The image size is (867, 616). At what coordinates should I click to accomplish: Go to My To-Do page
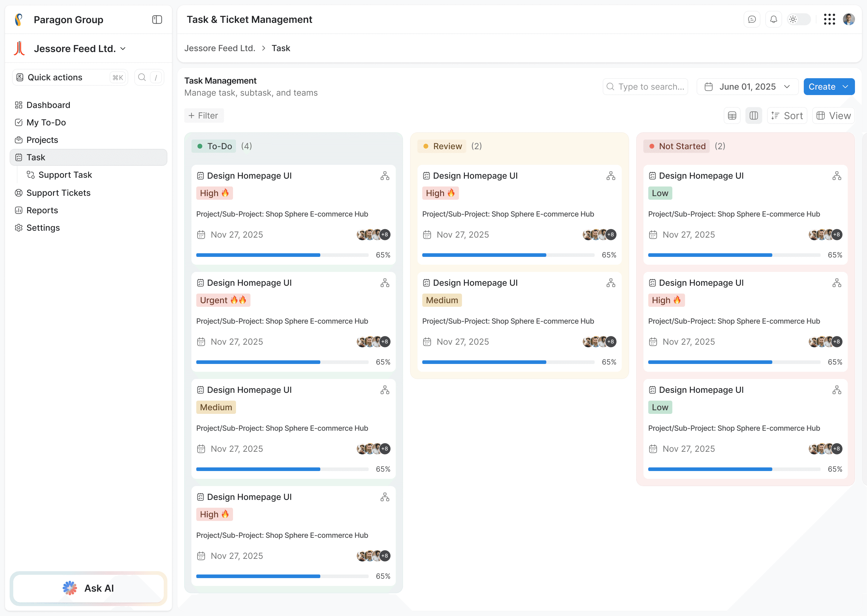pos(46,122)
